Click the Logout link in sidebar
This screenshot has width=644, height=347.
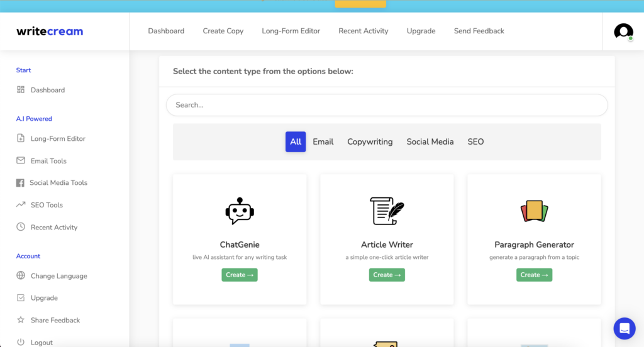(x=42, y=343)
